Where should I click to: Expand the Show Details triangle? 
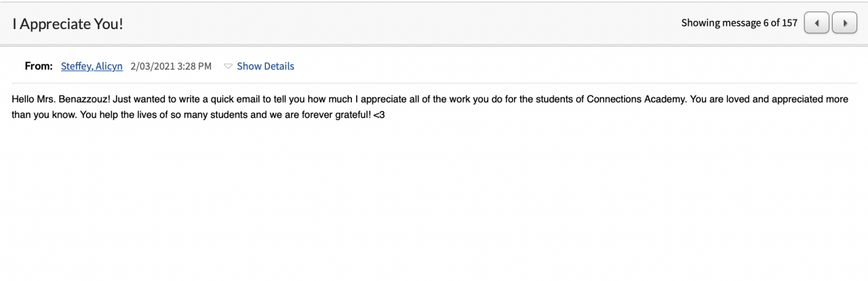point(229,66)
